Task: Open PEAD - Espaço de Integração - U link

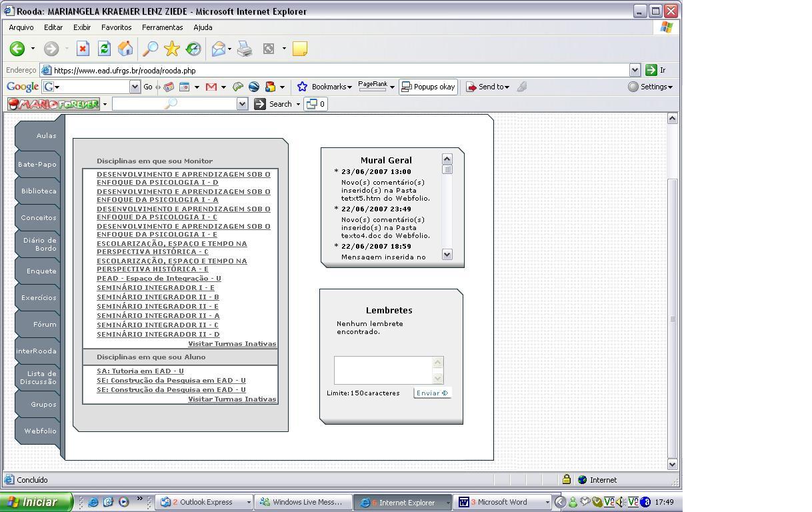Action: [159, 279]
